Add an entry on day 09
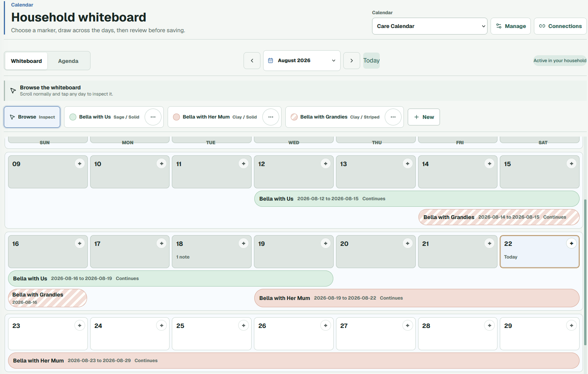The width and height of the screenshot is (588, 374). (80, 164)
